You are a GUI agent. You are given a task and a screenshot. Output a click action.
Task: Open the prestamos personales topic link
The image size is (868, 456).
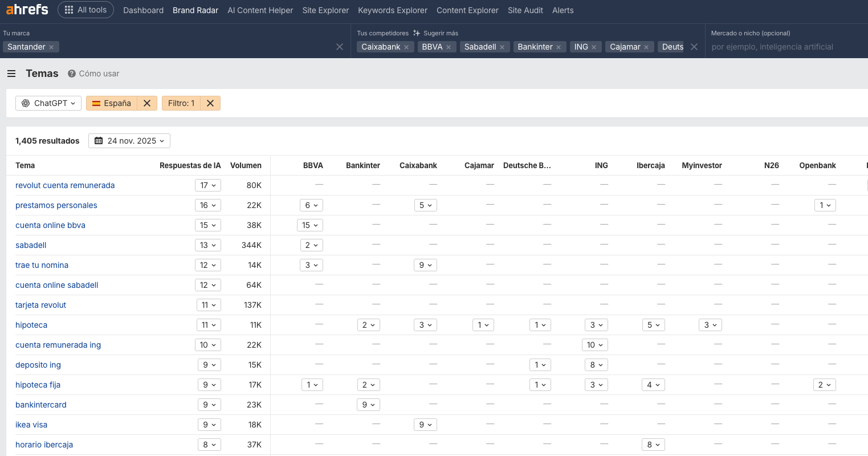click(56, 205)
